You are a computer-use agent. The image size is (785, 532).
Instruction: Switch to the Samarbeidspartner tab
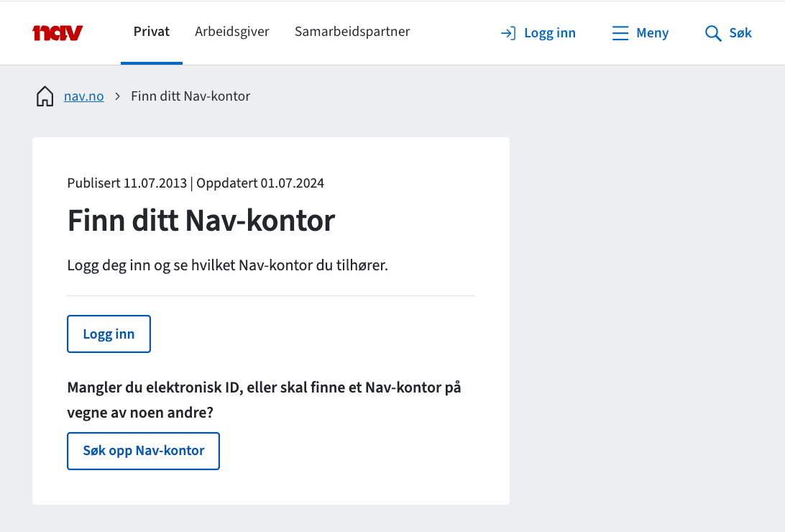[352, 32]
